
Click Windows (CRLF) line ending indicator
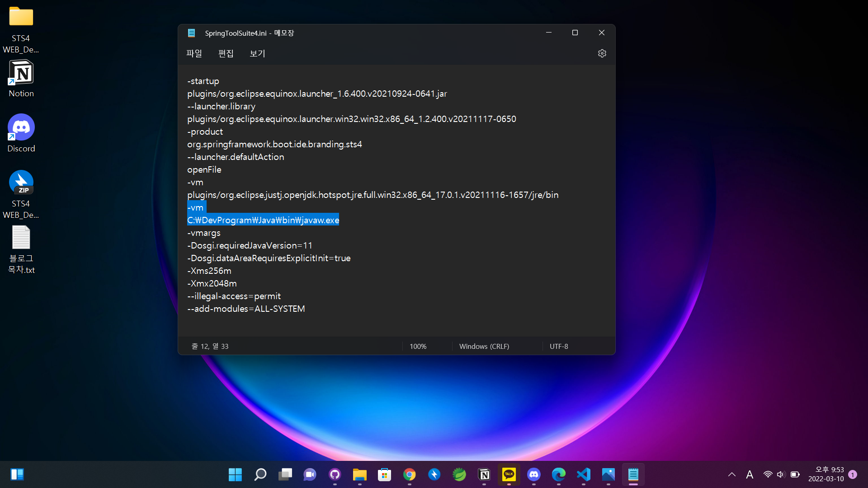coord(484,346)
